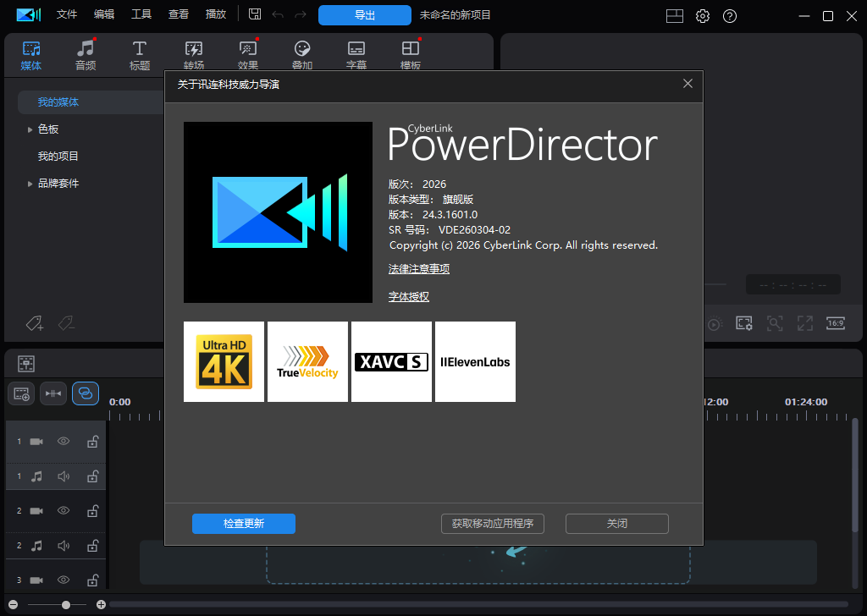Open the 标题 (Title) room
The height and width of the screenshot is (616, 867).
point(140,54)
